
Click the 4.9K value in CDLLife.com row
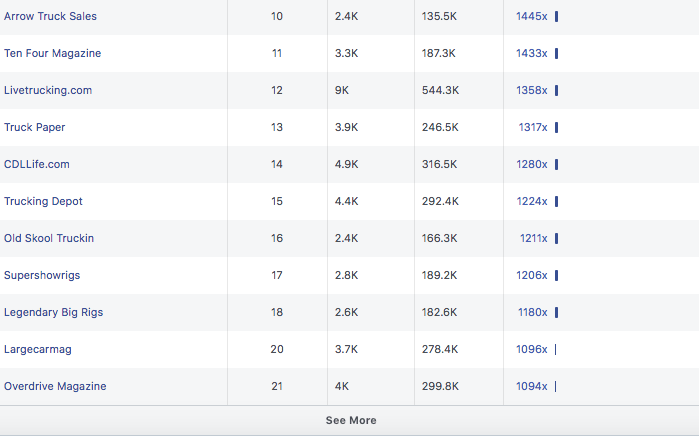(x=346, y=164)
